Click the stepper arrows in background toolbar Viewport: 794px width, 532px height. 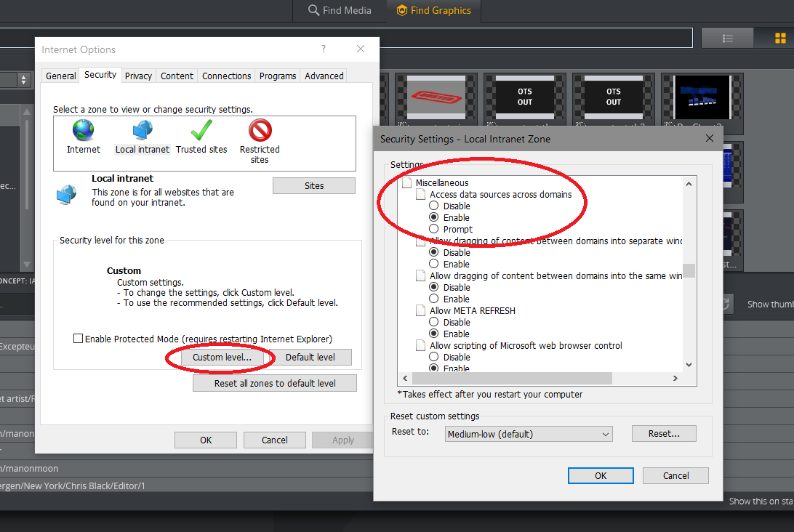pos(23,80)
